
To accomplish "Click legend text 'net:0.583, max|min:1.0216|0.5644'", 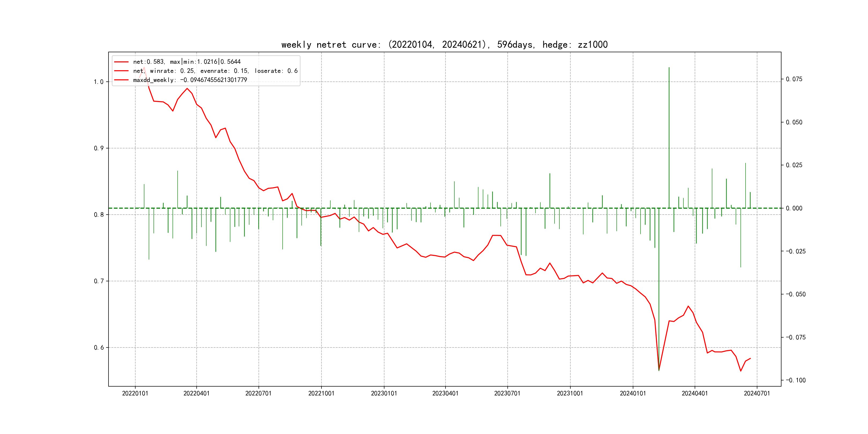I will (x=187, y=62).
